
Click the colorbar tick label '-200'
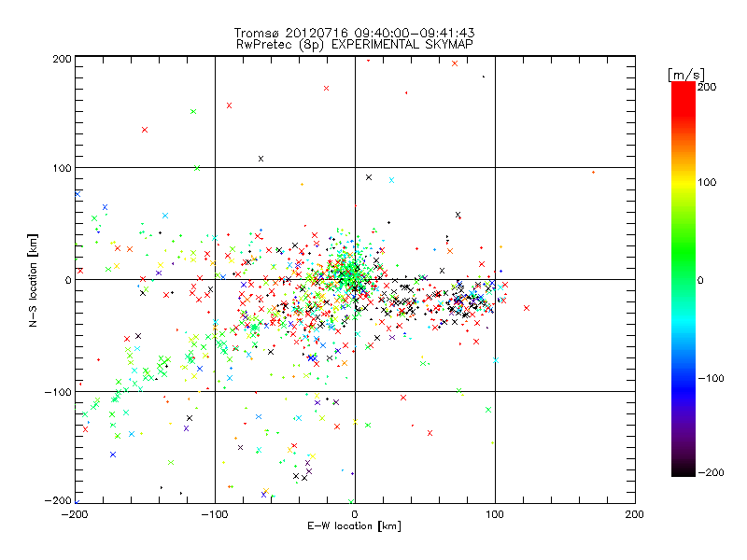click(x=711, y=472)
